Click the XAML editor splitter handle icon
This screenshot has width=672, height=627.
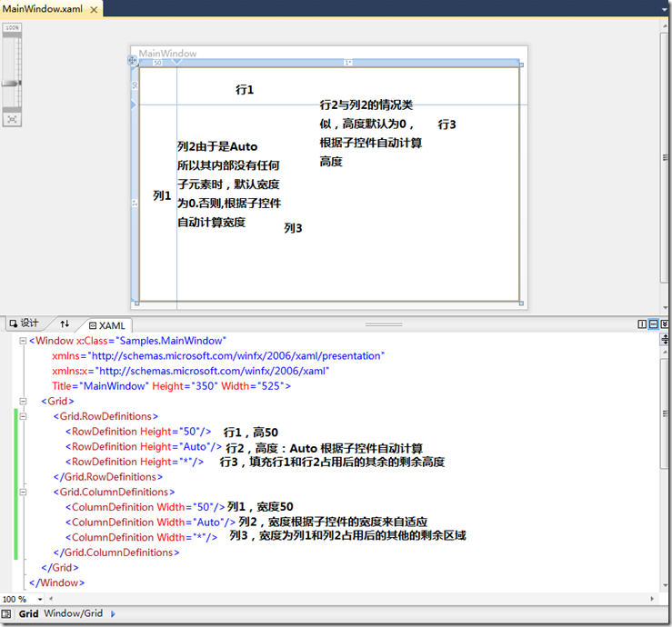[x=665, y=340]
